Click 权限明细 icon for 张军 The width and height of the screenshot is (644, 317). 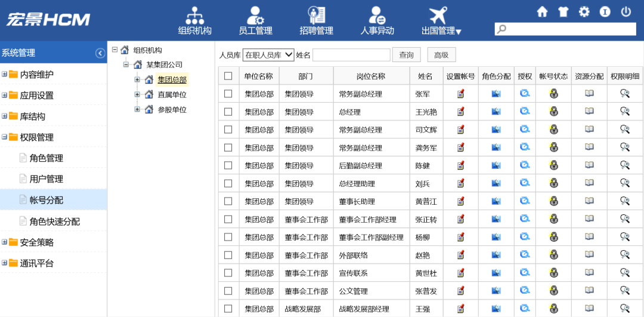[x=625, y=94]
